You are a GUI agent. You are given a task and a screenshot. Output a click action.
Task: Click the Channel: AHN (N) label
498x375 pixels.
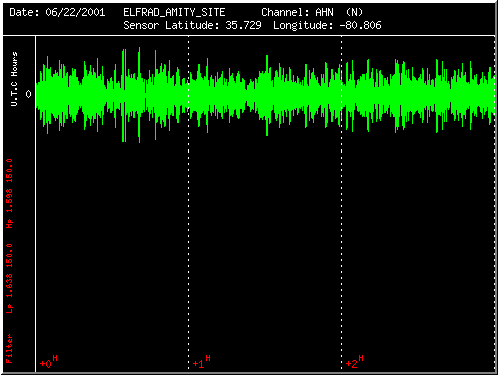[x=312, y=13]
